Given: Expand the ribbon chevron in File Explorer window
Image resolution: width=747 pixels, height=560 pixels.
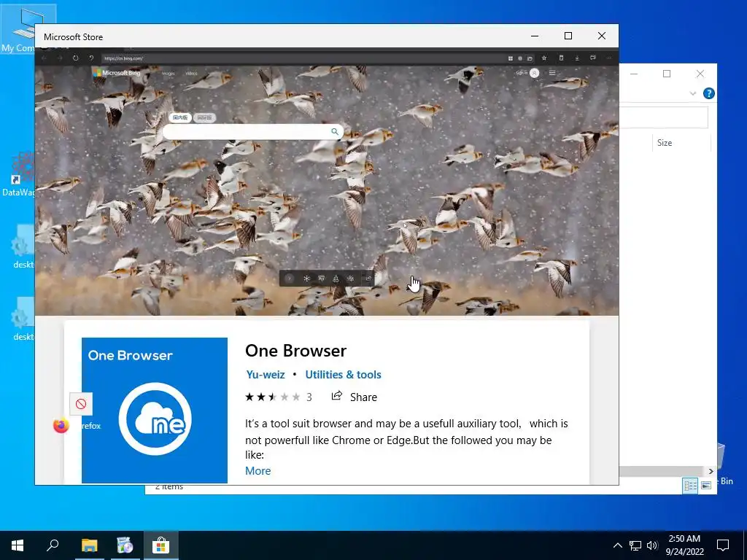Looking at the screenshot, I should [x=693, y=93].
